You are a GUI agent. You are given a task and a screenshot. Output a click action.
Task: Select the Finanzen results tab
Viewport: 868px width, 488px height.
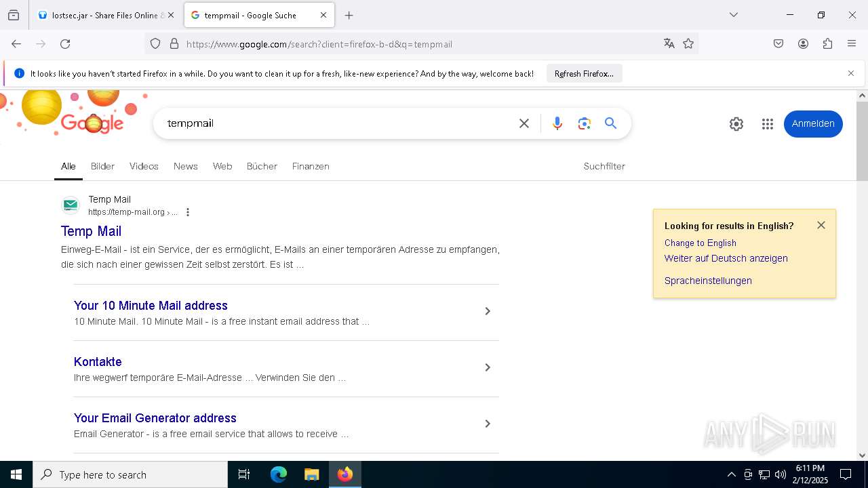pyautogui.click(x=311, y=166)
